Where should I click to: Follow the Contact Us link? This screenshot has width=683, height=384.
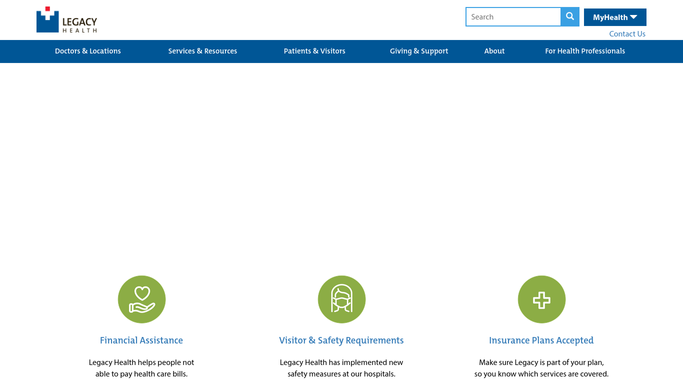click(x=627, y=34)
